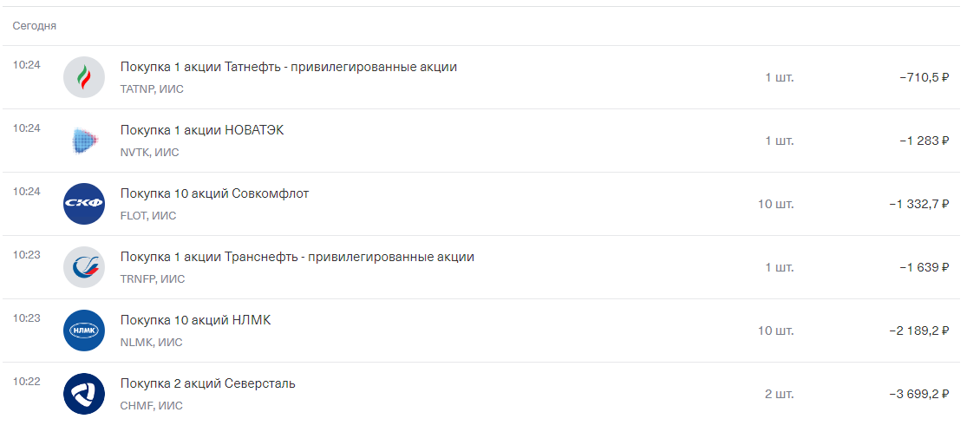
Task: Open the purchase of 10 НЛМК shares
Action: (196, 320)
